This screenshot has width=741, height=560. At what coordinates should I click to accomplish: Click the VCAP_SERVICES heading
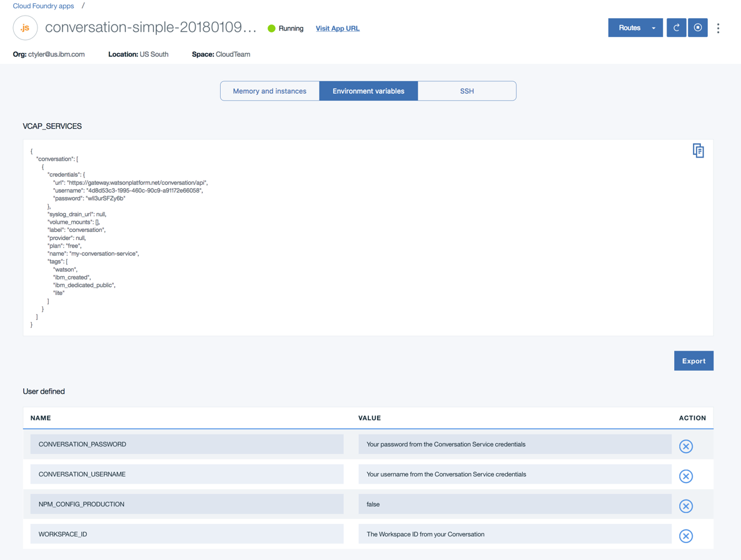pyautogui.click(x=52, y=126)
